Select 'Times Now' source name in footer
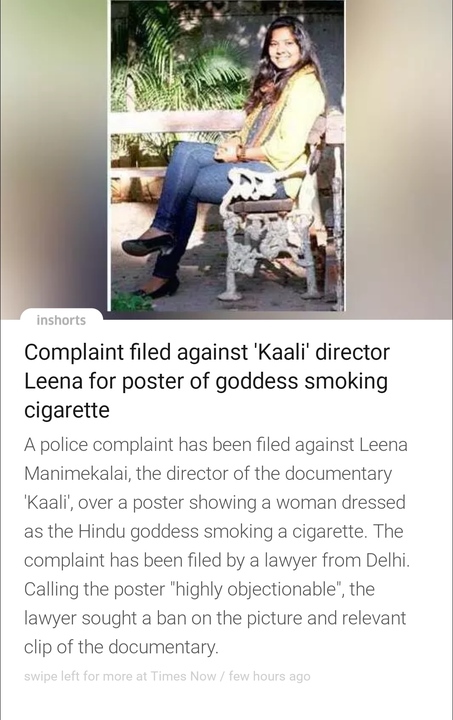Image resolution: width=453 pixels, height=720 pixels. point(183,676)
